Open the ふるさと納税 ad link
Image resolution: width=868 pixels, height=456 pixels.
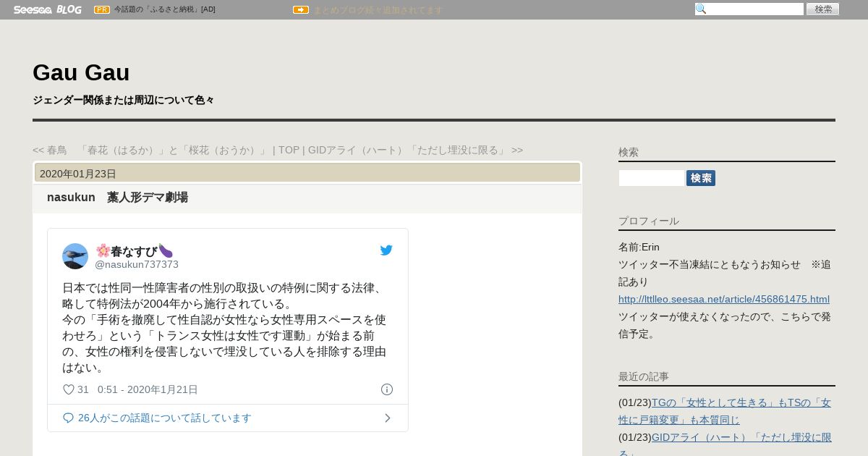(165, 9)
